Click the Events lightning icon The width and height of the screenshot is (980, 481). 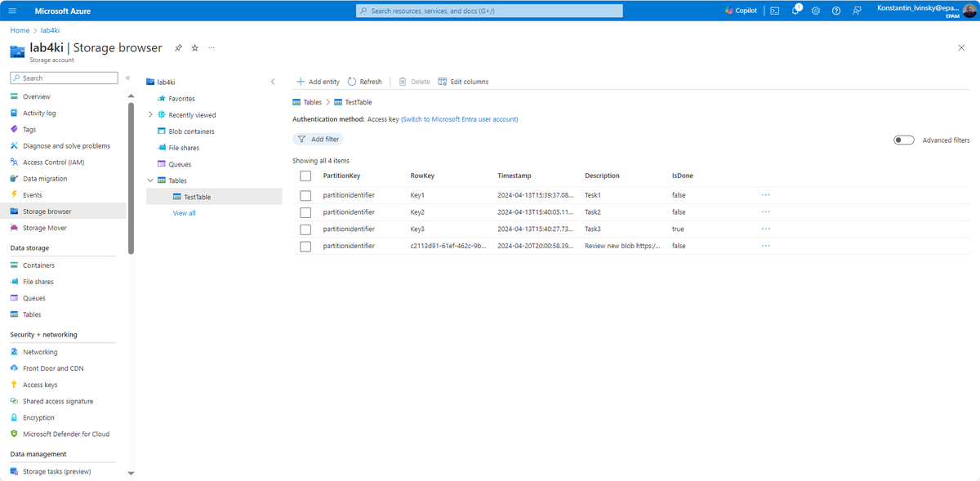[x=15, y=195]
